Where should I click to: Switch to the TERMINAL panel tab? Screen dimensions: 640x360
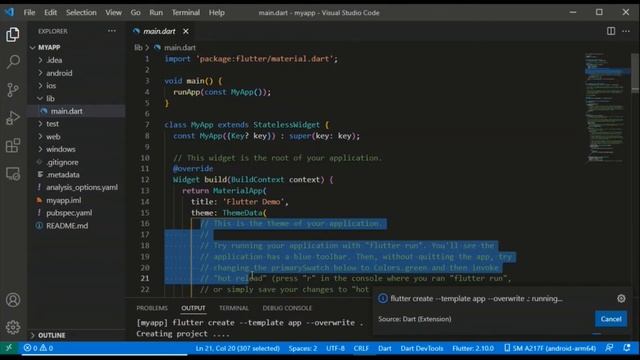(x=234, y=308)
